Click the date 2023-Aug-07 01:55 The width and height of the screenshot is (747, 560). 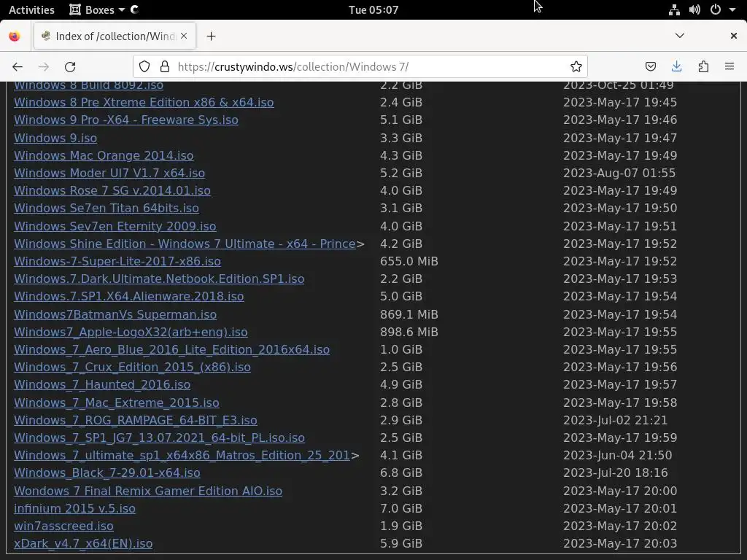click(x=619, y=174)
